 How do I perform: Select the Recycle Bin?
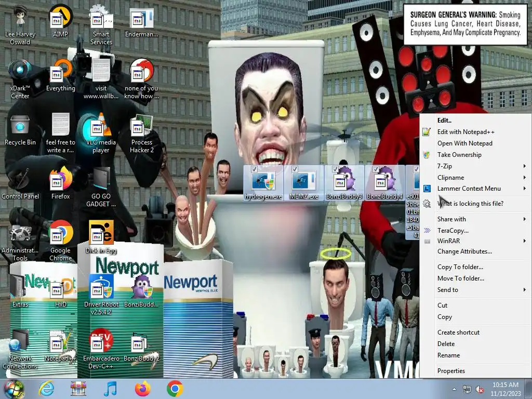20,130
